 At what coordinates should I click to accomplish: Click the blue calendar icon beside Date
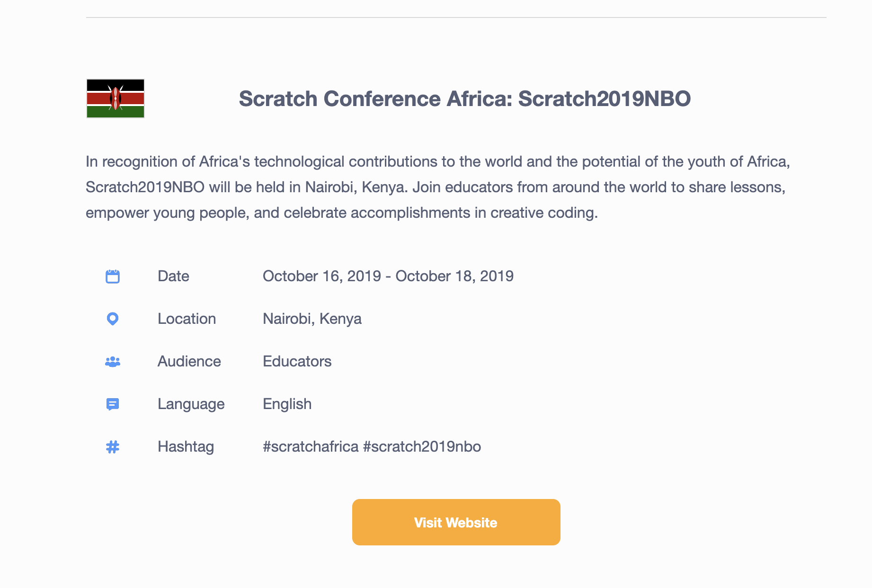click(x=112, y=276)
